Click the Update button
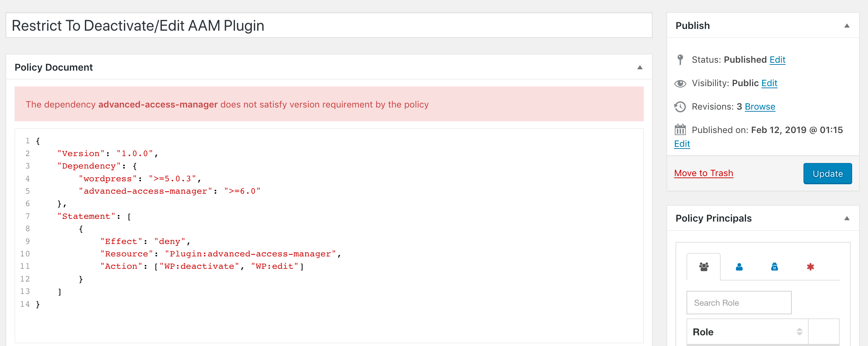The image size is (868, 346). [828, 174]
